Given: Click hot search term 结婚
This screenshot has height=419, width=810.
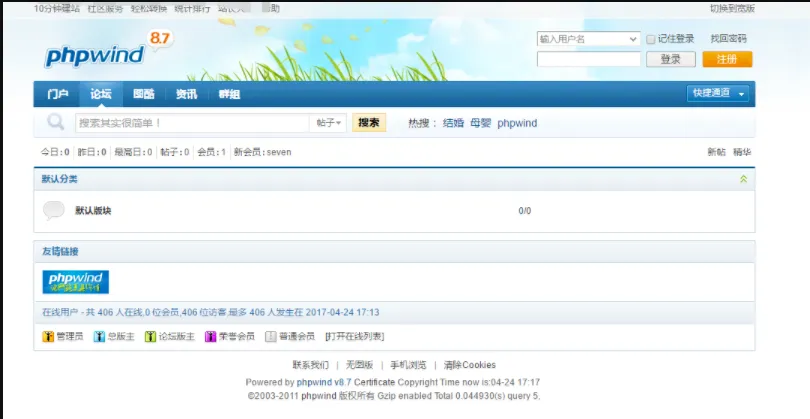Looking at the screenshot, I should 454,123.
